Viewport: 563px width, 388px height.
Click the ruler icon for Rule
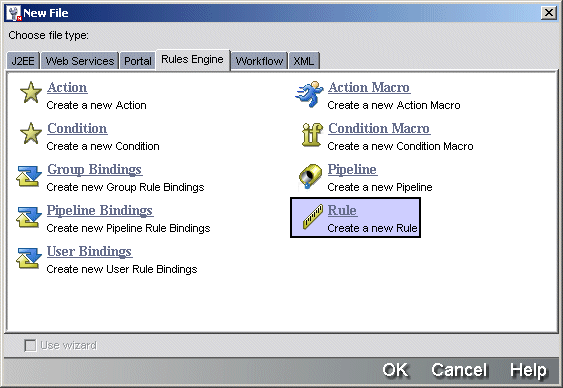pos(313,217)
